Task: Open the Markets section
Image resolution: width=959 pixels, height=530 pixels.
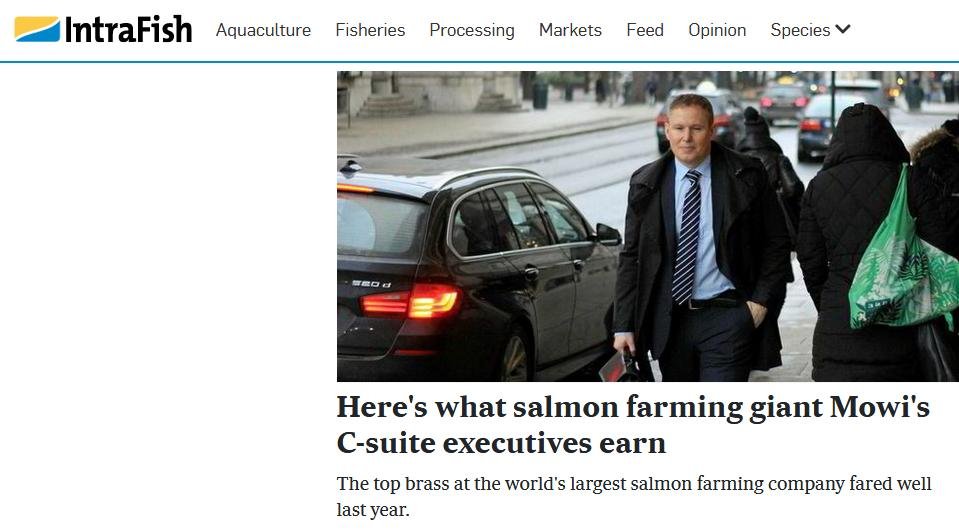Action: [x=570, y=30]
